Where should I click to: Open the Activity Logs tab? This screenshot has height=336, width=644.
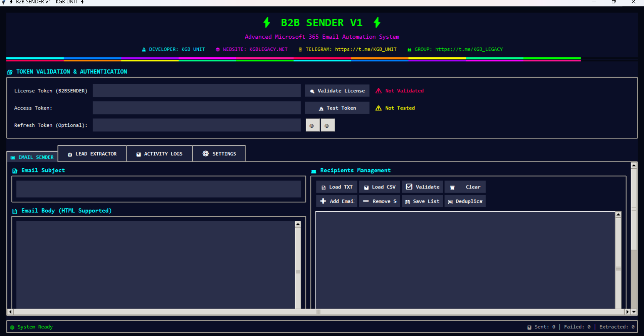[159, 154]
